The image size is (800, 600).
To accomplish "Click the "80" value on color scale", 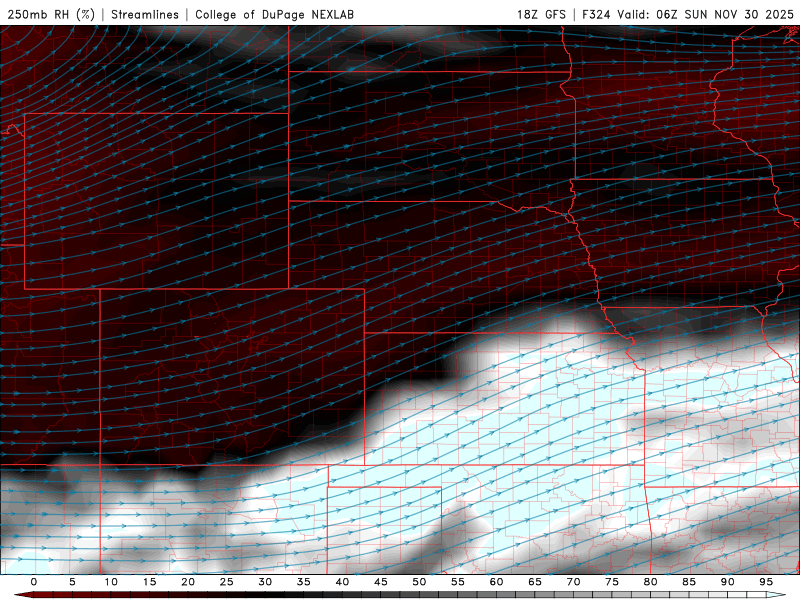I will click(x=650, y=582).
